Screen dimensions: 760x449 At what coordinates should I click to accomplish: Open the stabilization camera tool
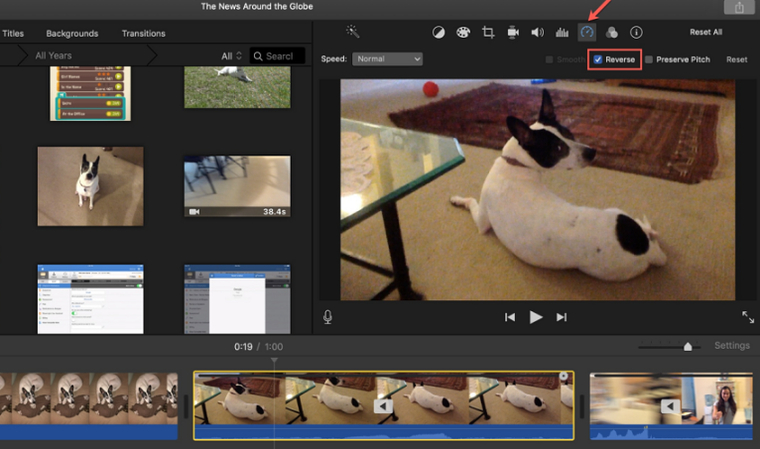513,32
